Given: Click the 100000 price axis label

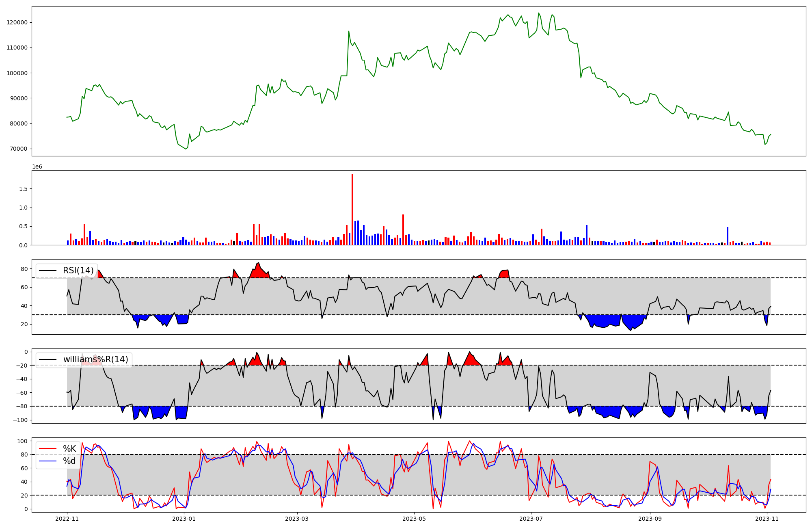Looking at the screenshot, I should coord(17,73).
